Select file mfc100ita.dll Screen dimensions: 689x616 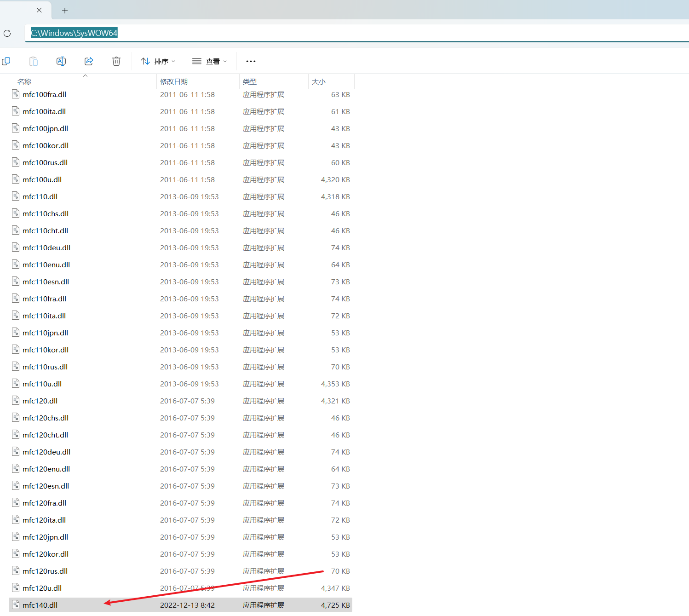click(x=44, y=111)
